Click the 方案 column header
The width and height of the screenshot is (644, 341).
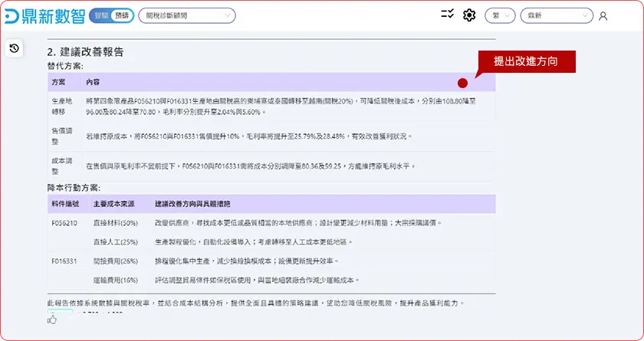58,82
